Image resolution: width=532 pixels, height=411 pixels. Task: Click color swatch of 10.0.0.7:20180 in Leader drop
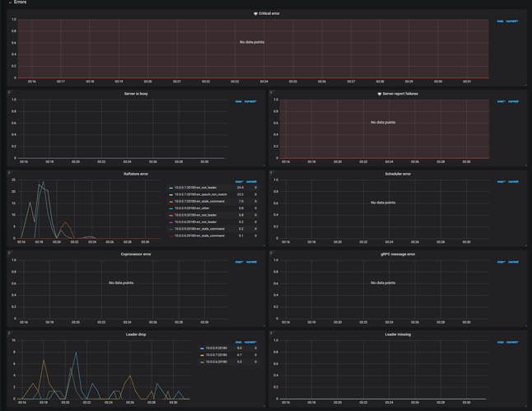(x=203, y=355)
